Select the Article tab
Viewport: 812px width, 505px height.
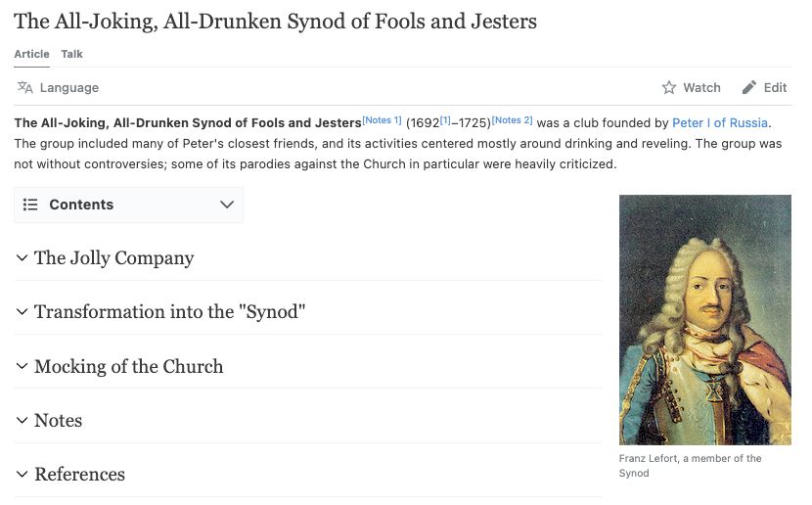(x=31, y=54)
